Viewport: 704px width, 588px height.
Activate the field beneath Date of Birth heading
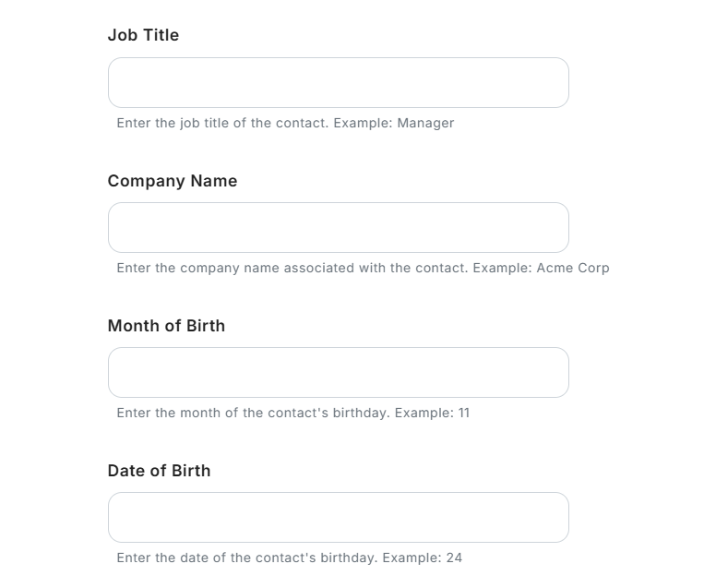(338, 518)
